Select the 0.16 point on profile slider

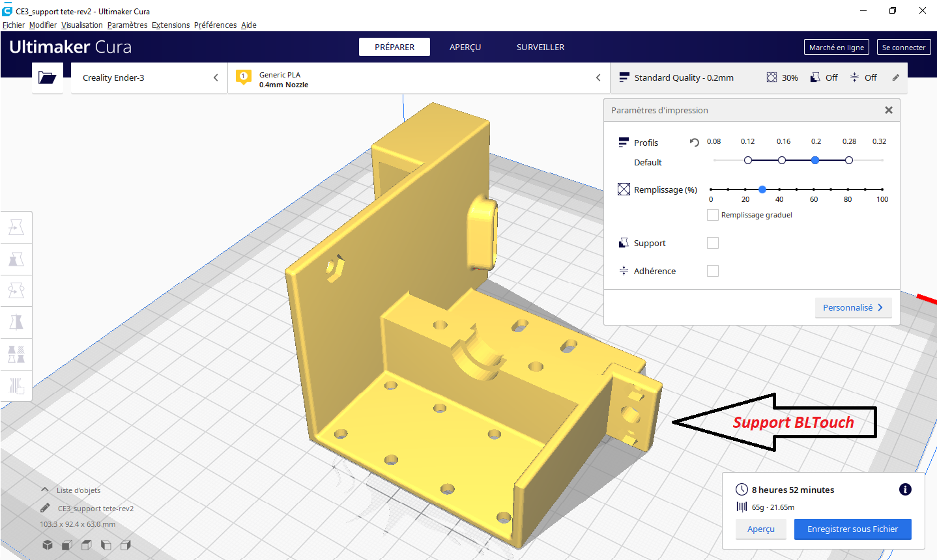[782, 160]
